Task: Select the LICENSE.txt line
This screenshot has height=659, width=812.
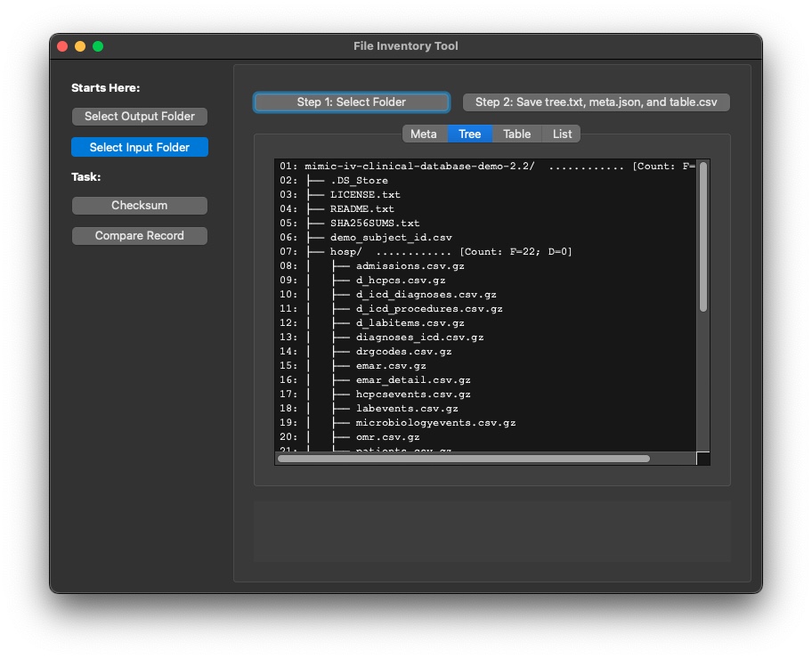Action: click(x=365, y=195)
